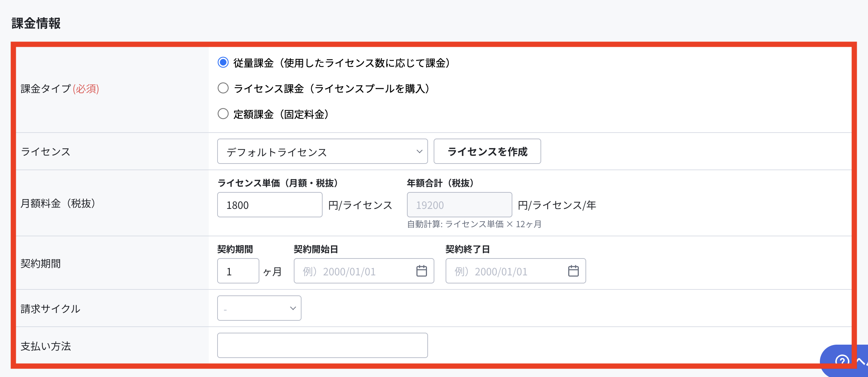
Task: Click the disabled 年額合計 field 19200
Action: (x=459, y=205)
